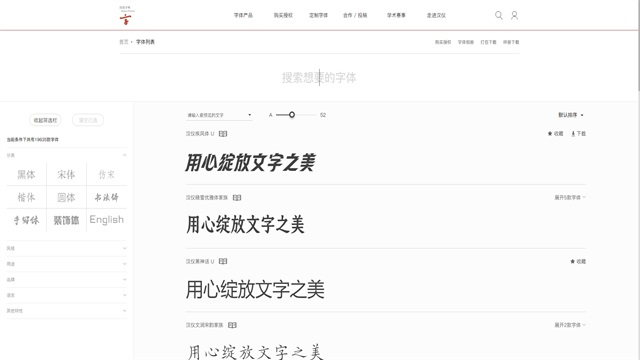Expand 展开2款字体 in fourth font row
Screen dimensions: 640x360
(x=570, y=325)
